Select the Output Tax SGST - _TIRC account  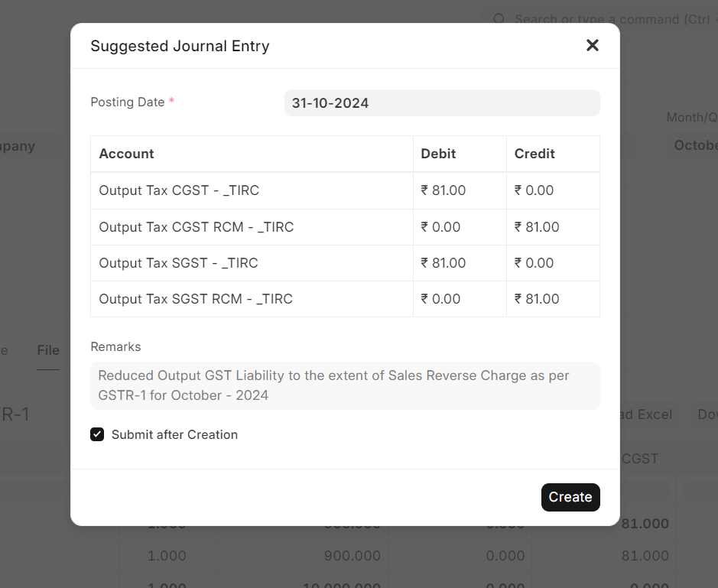tap(178, 263)
